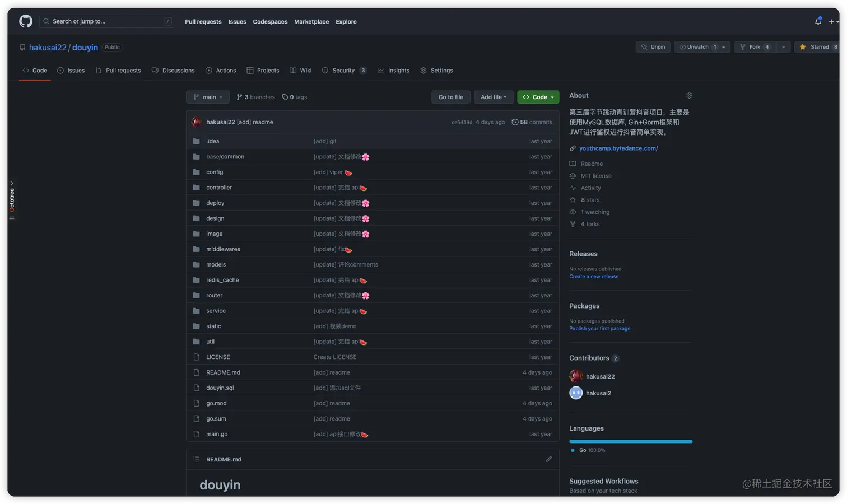Fork the repository
The image size is (847, 504).
(x=755, y=47)
